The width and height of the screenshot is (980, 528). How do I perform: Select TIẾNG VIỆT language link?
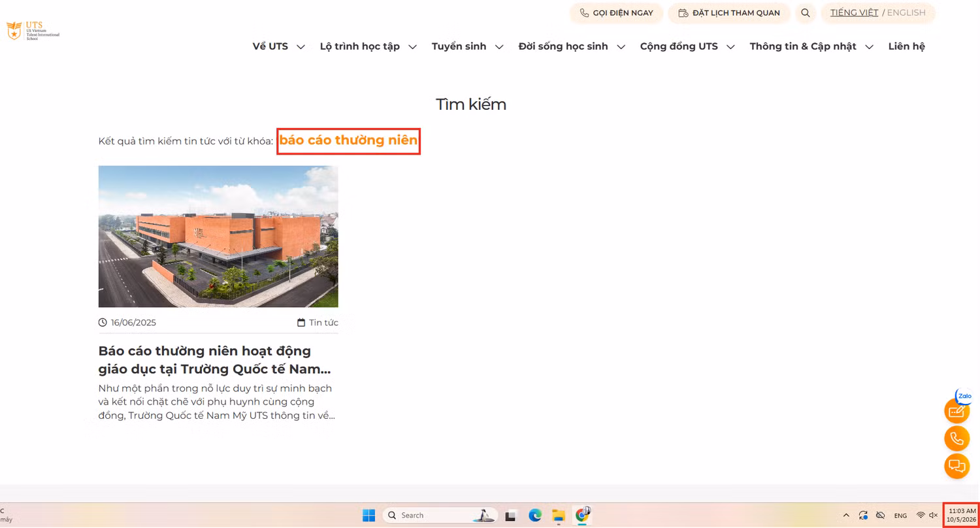coord(854,12)
